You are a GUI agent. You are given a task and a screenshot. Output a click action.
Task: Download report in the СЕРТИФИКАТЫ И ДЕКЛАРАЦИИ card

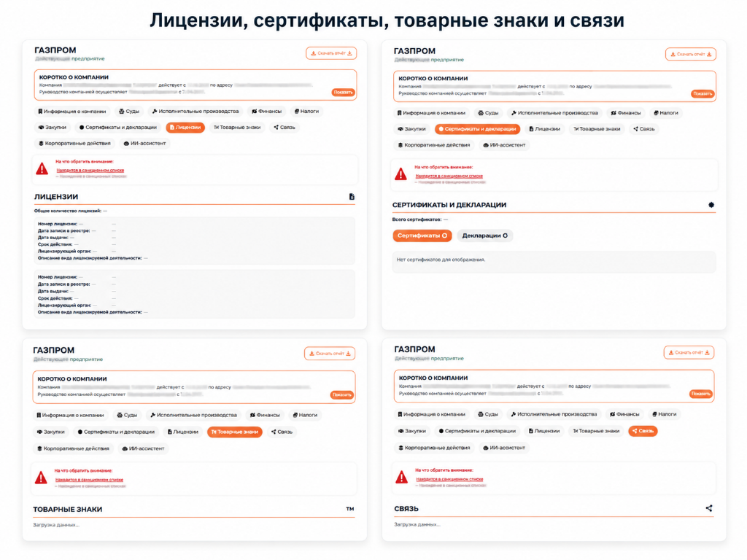[690, 54]
